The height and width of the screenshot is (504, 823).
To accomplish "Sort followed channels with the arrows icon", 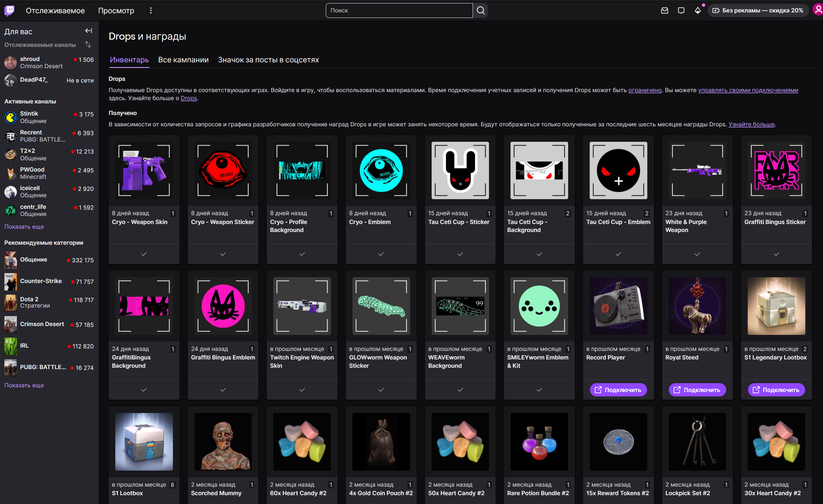I will 88,44.
